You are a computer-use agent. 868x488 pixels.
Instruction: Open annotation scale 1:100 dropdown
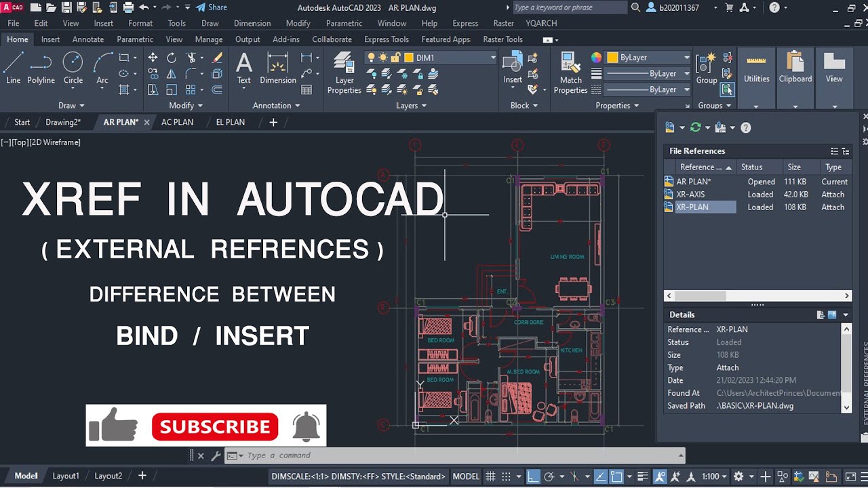point(715,476)
